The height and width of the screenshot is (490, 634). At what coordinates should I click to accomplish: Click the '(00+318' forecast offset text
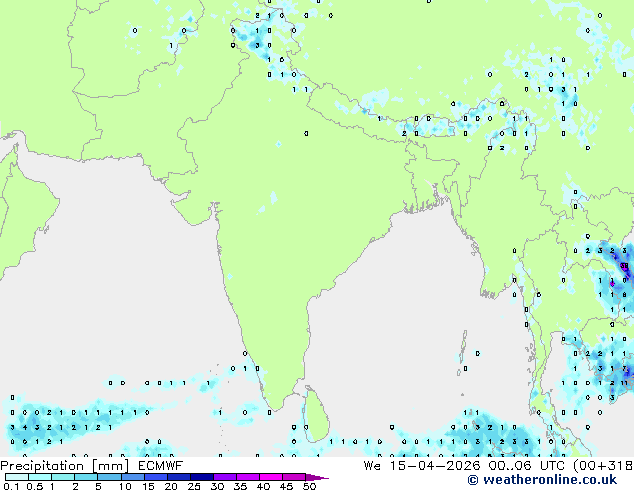click(x=603, y=466)
